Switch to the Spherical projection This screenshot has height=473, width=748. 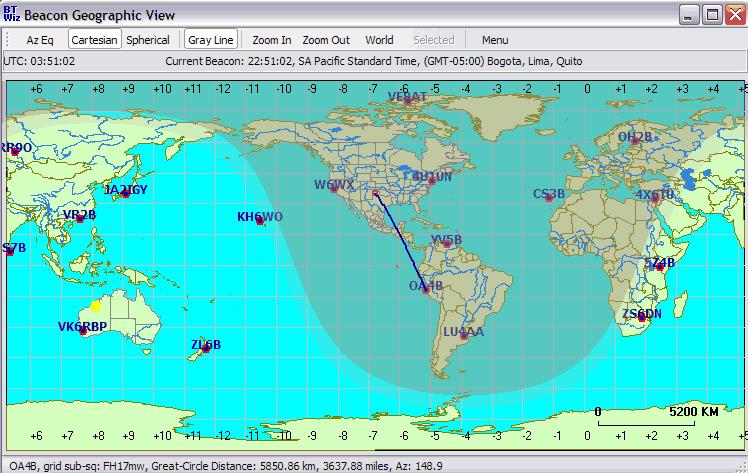click(148, 40)
